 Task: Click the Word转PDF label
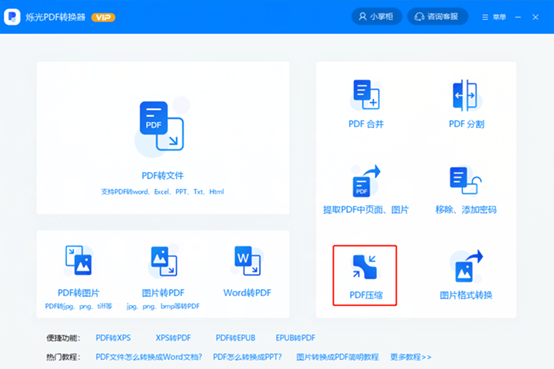(247, 293)
